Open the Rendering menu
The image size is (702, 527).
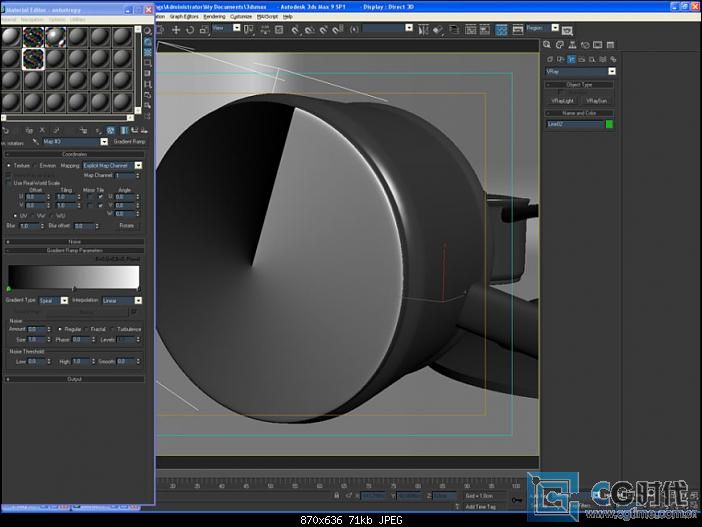(214, 17)
